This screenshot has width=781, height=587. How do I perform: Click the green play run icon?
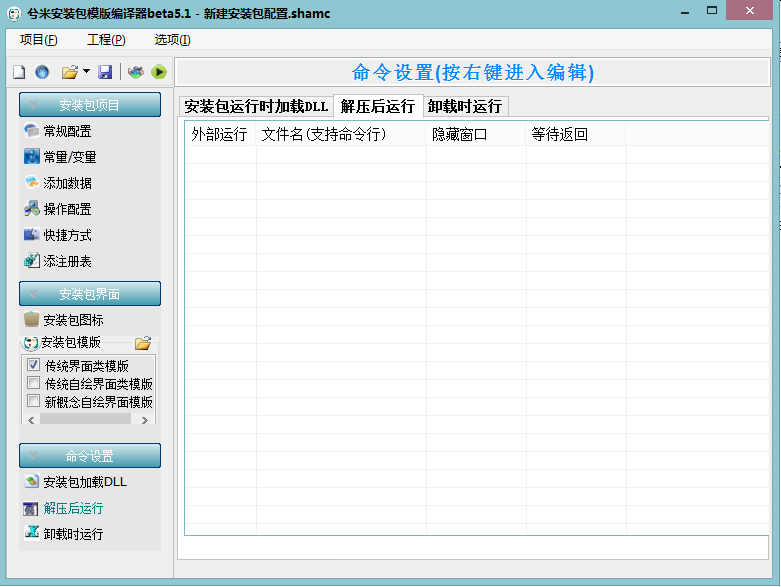click(158, 72)
